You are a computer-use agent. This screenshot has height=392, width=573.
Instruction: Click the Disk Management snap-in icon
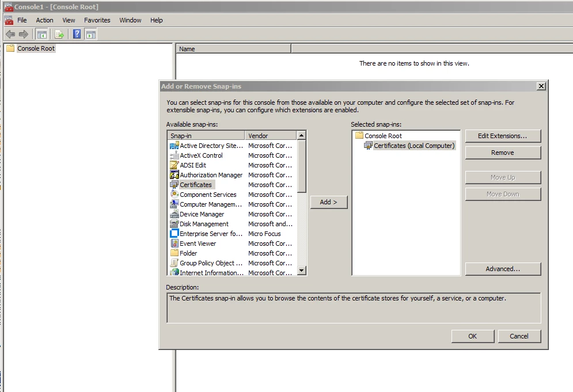(174, 224)
